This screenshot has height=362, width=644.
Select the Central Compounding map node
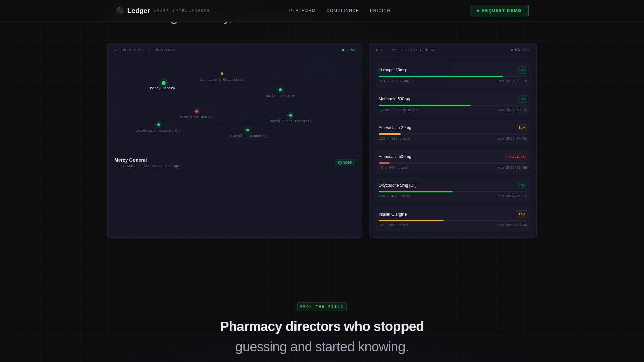(x=248, y=130)
